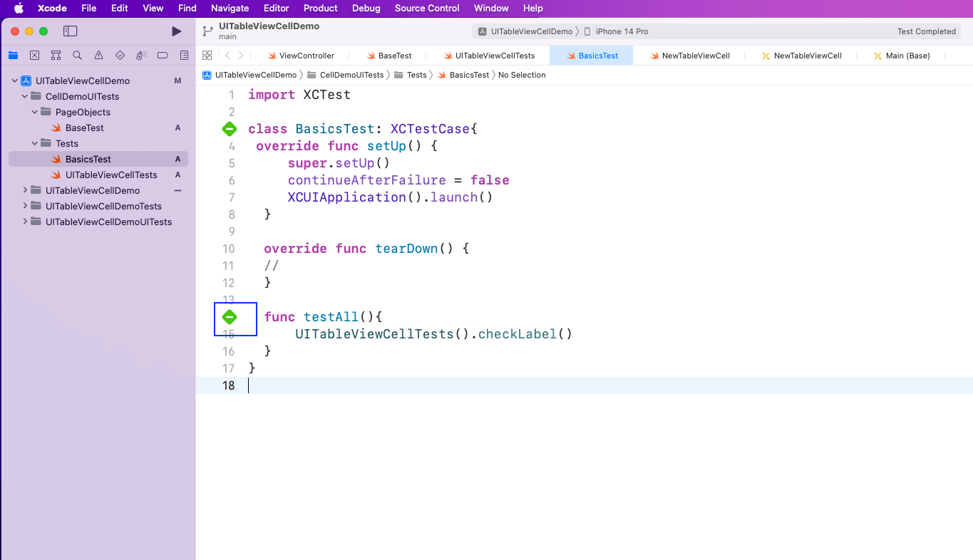Image resolution: width=973 pixels, height=560 pixels.
Task: Open the Debug navigator spray icon
Action: coord(141,56)
